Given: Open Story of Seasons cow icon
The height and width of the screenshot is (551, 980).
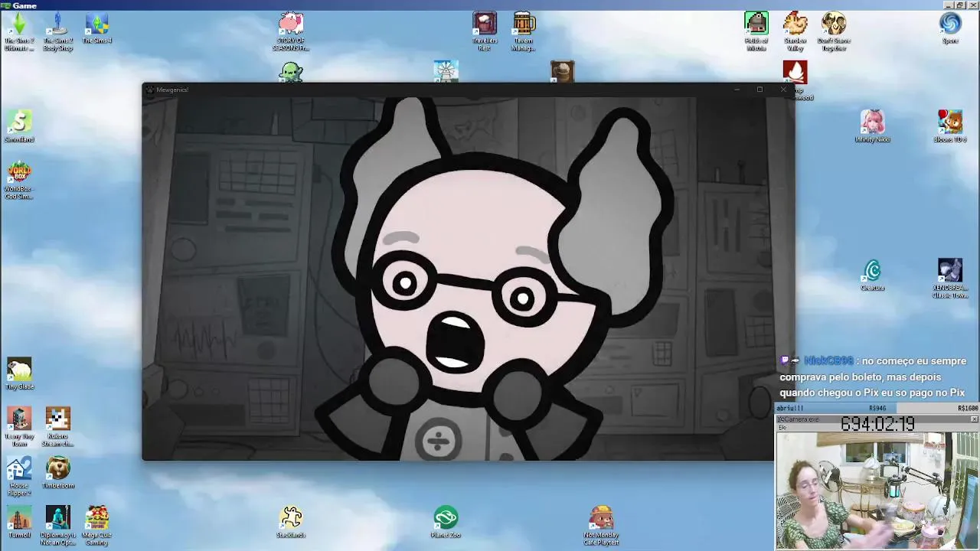Looking at the screenshot, I should [291, 32].
